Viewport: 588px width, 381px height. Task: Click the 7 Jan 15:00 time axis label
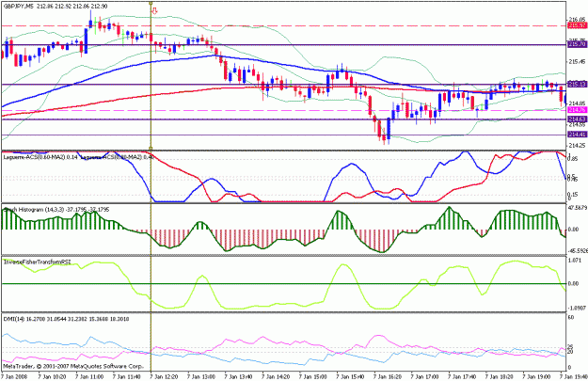[x=313, y=376]
